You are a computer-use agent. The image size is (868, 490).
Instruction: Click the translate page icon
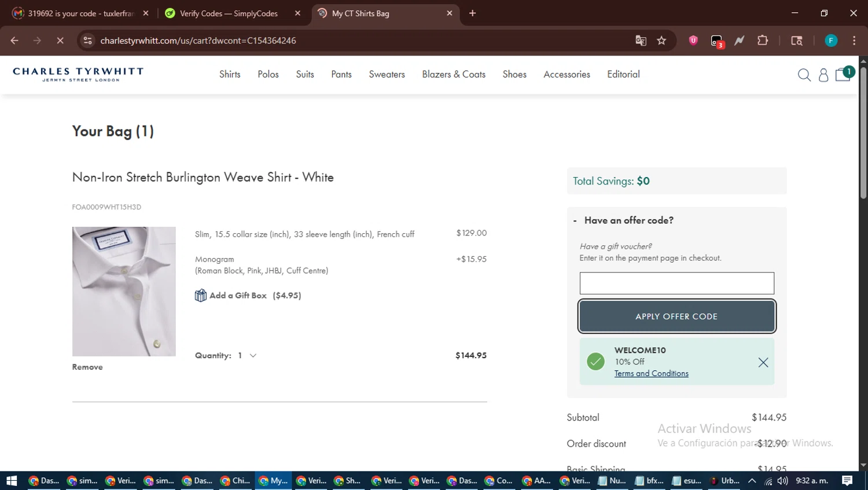[641, 40]
